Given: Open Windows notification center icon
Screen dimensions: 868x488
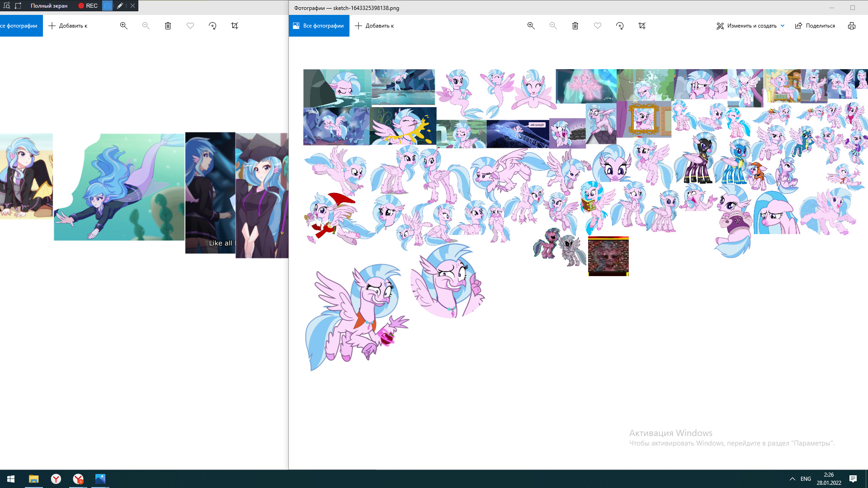Looking at the screenshot, I should pos(853,479).
